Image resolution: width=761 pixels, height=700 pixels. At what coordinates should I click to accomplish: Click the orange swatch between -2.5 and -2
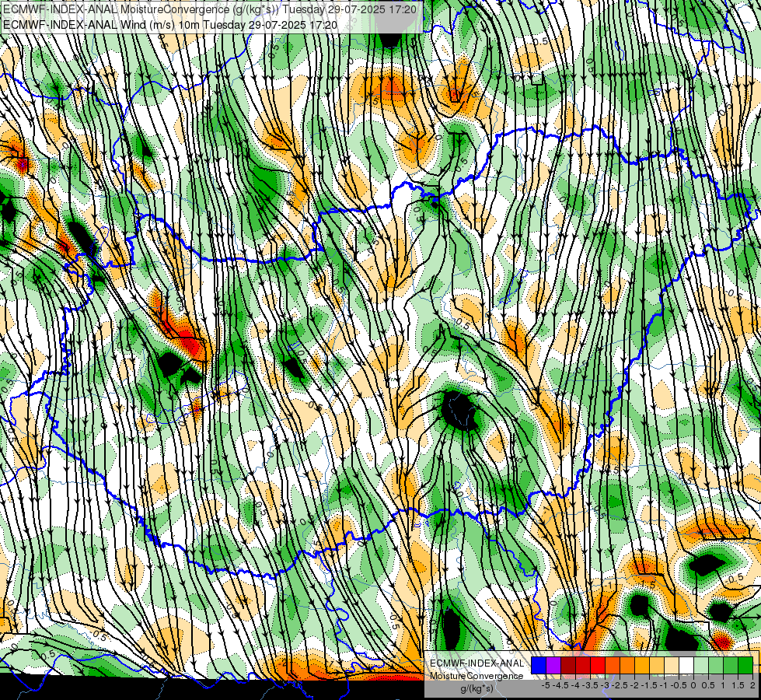(x=627, y=666)
